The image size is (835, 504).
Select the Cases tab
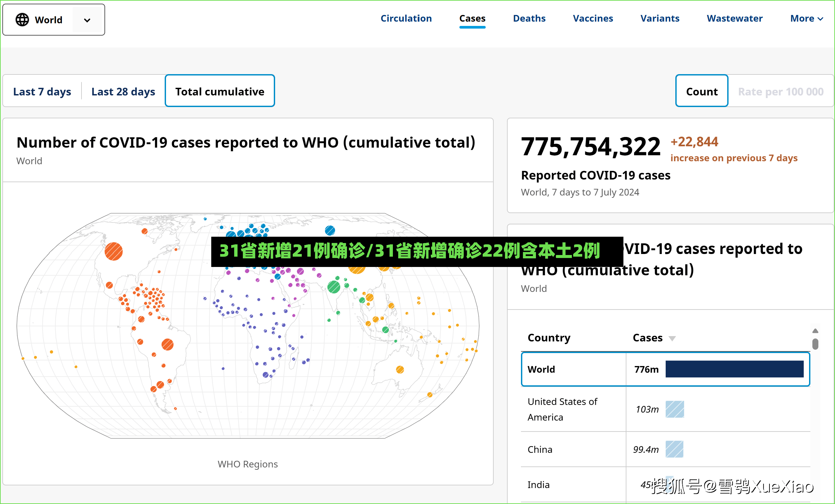472,18
